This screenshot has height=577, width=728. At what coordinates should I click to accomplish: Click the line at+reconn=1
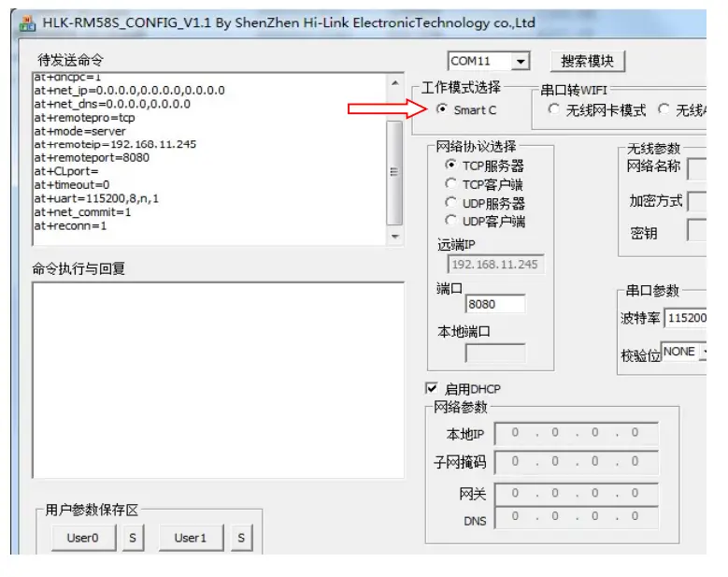click(71, 225)
